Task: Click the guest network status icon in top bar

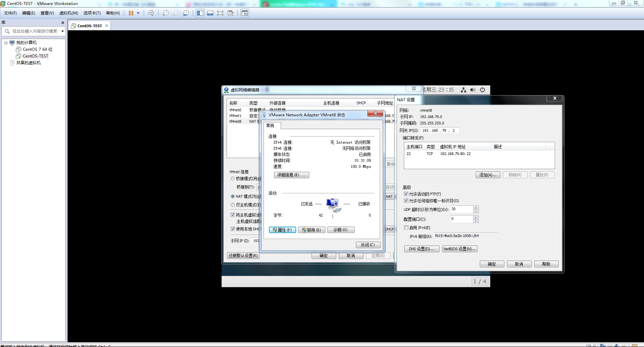Action: (x=463, y=90)
